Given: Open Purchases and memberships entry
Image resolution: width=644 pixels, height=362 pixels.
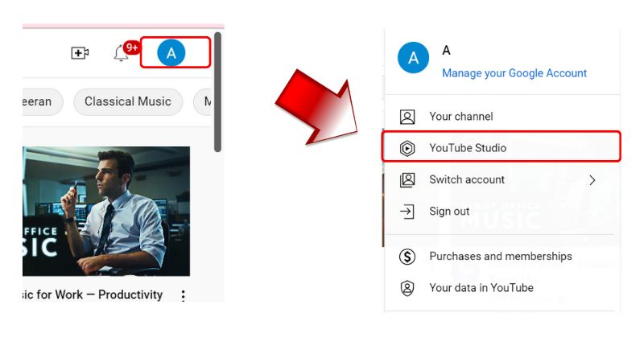Looking at the screenshot, I should click(501, 257).
